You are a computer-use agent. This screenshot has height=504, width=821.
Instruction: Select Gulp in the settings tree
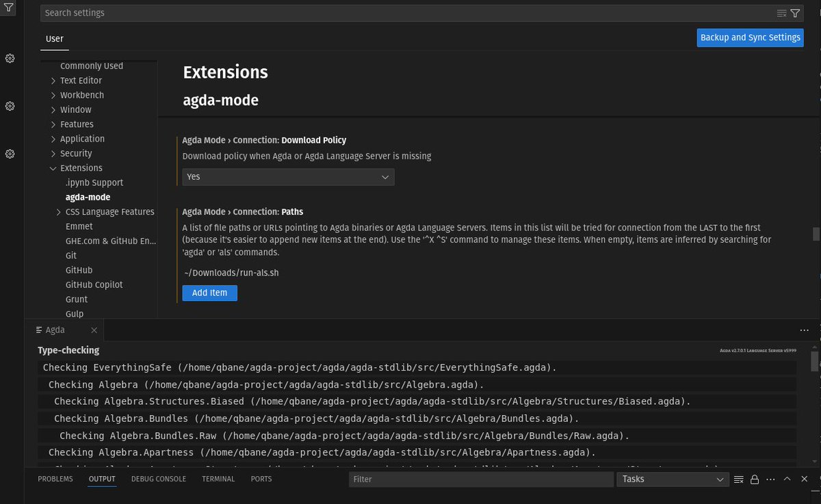[75, 314]
